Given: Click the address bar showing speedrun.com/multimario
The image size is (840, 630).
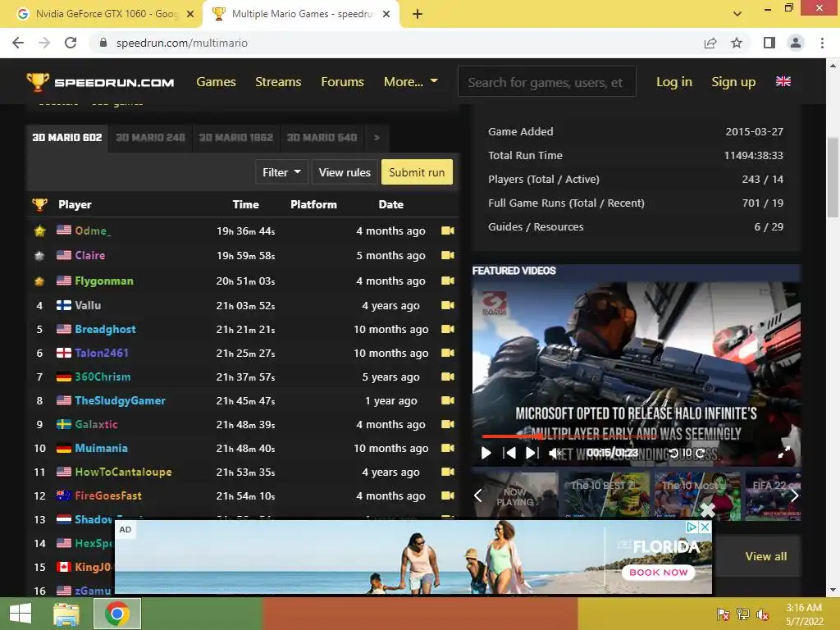Looking at the screenshot, I should tap(182, 43).
